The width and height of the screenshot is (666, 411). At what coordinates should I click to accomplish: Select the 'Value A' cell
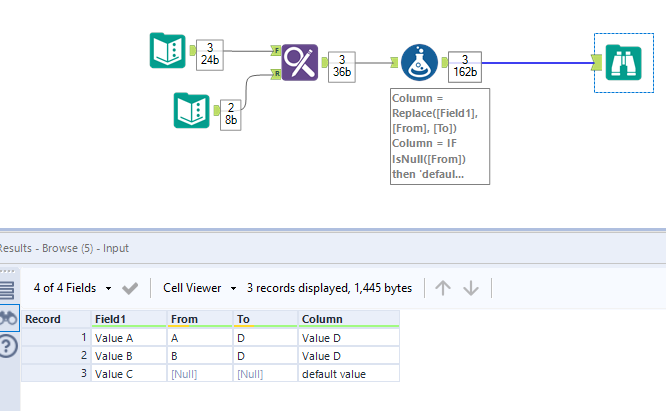129,338
